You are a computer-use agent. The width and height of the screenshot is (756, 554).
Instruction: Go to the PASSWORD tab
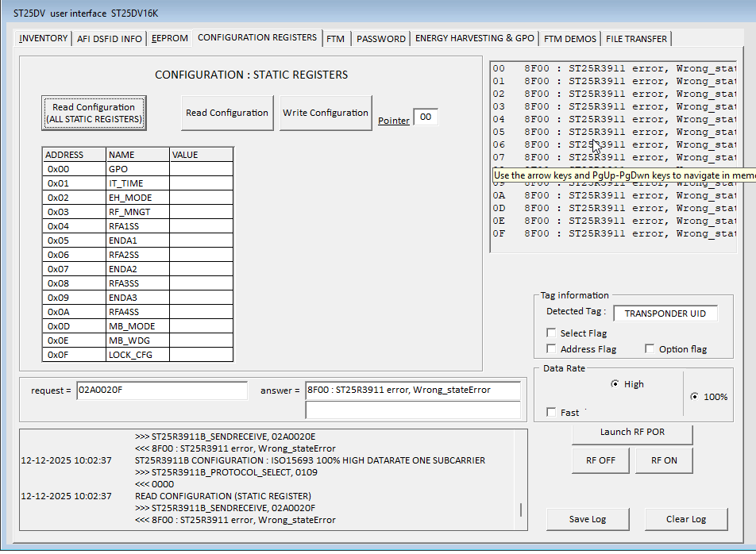point(380,38)
